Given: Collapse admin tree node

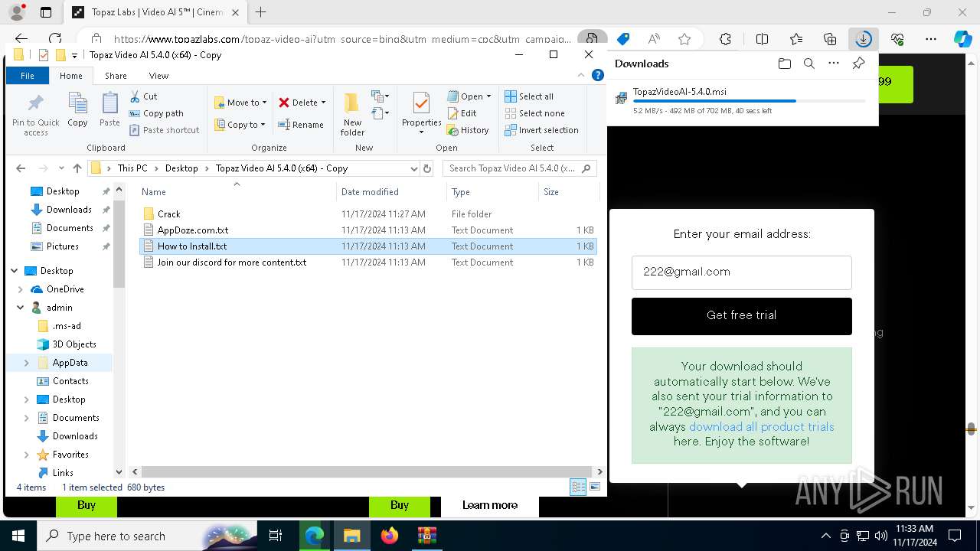Looking at the screenshot, I should pos(21,308).
